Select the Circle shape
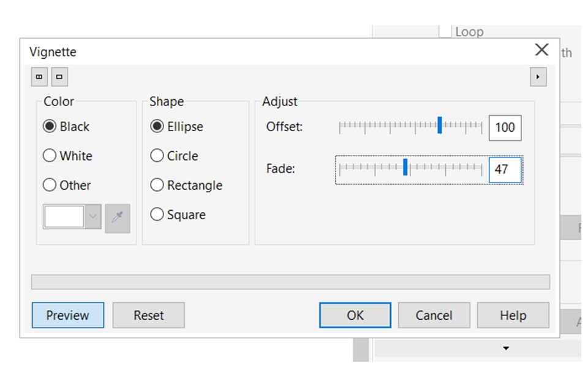The width and height of the screenshot is (588, 392). click(x=157, y=156)
